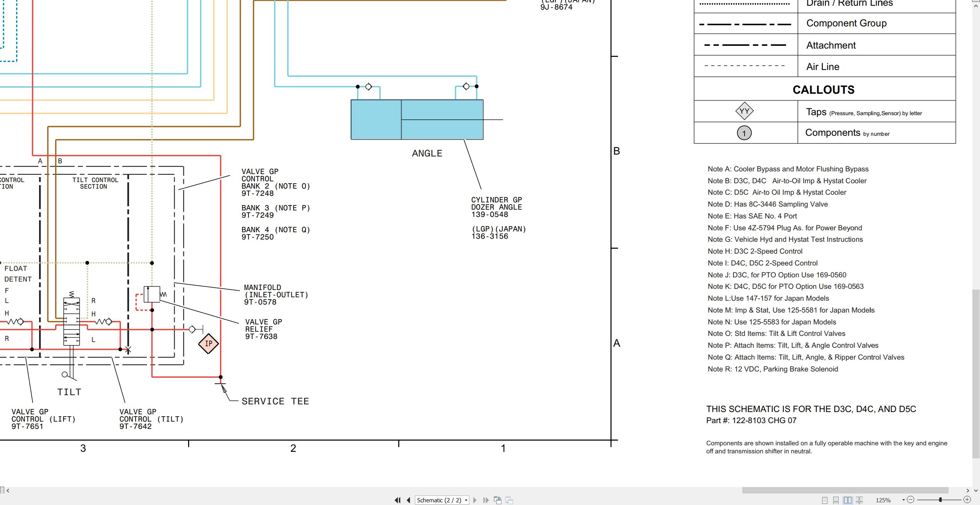Click the vertical scrollbar up arrow
Viewport: 980px width, 505px height.
[x=976, y=6]
